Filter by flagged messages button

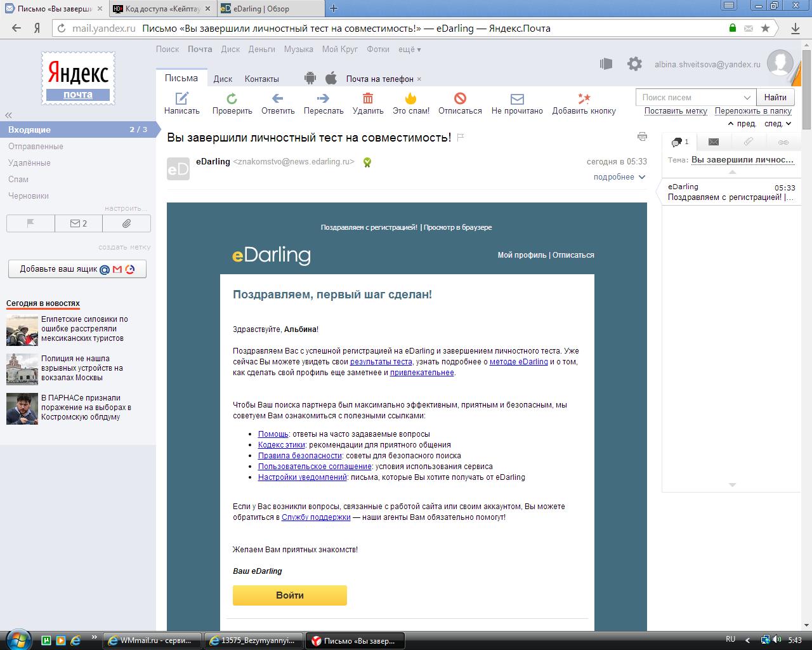pyautogui.click(x=30, y=223)
